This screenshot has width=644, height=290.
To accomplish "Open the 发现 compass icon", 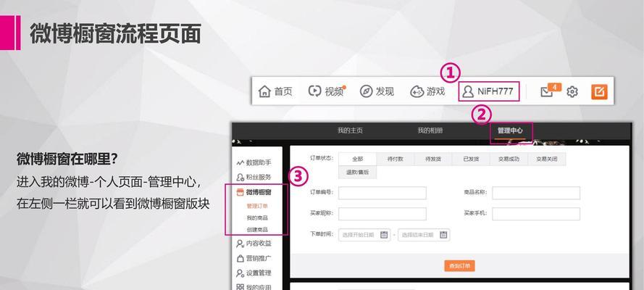I will 366,91.
